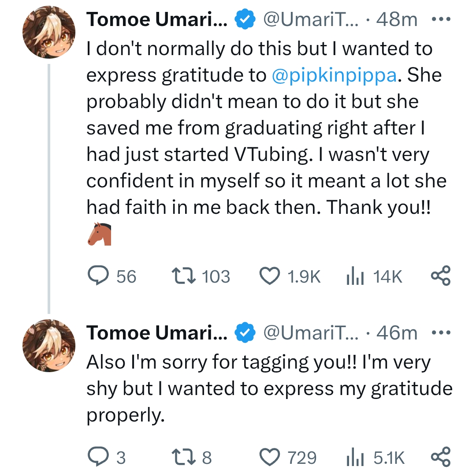Open the @pipkinpippa mention link
The image size is (476, 470).
[x=335, y=75]
